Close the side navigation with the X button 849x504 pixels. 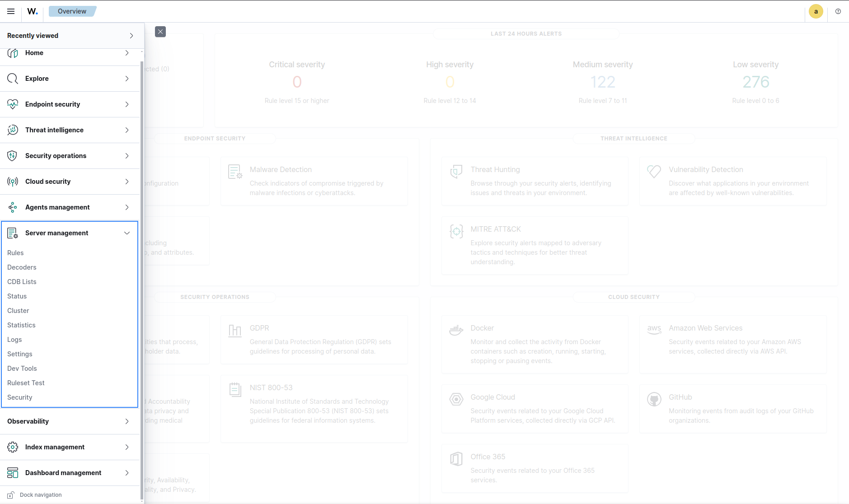click(x=160, y=32)
